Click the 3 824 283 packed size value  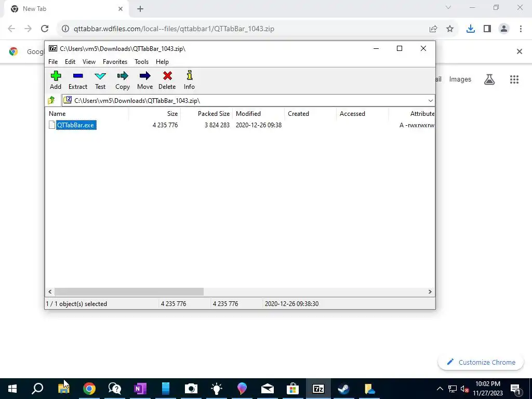coord(217,125)
